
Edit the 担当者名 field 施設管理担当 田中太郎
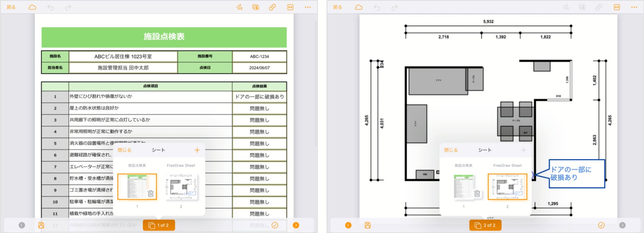pyautogui.click(x=123, y=68)
